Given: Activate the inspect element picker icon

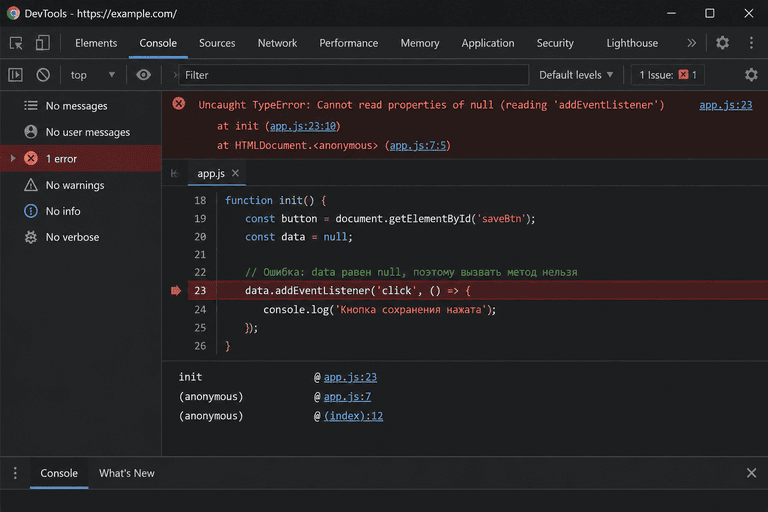Looking at the screenshot, I should pos(16,43).
